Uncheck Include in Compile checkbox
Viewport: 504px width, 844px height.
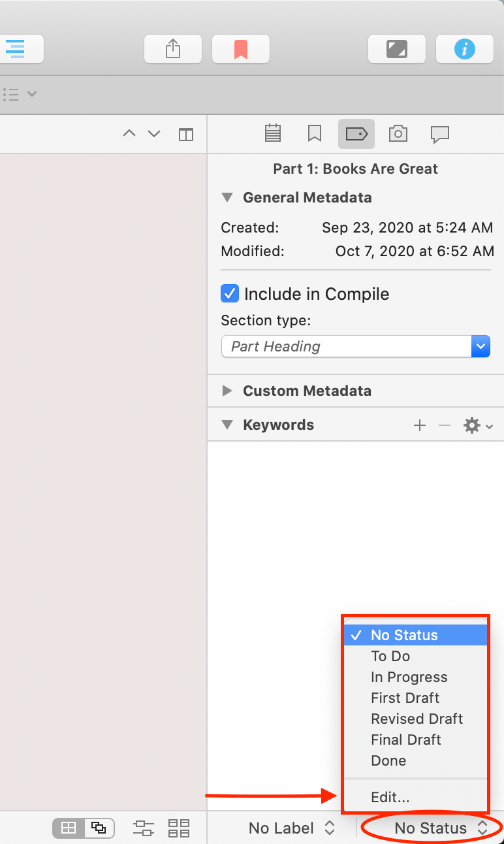click(x=230, y=294)
